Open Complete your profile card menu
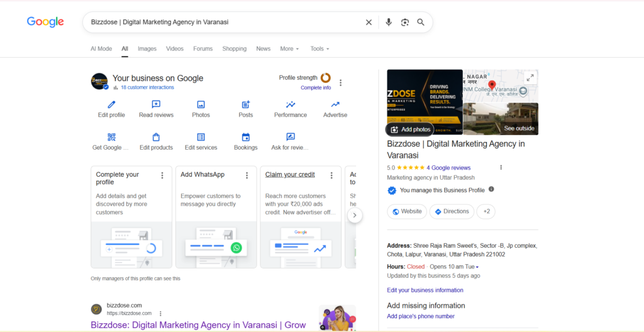644x332 pixels. 162,175
